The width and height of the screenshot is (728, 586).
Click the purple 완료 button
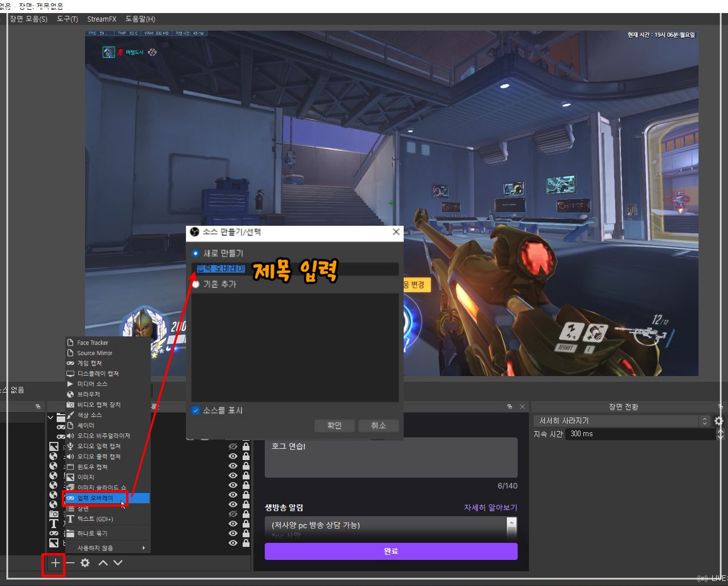(x=391, y=551)
